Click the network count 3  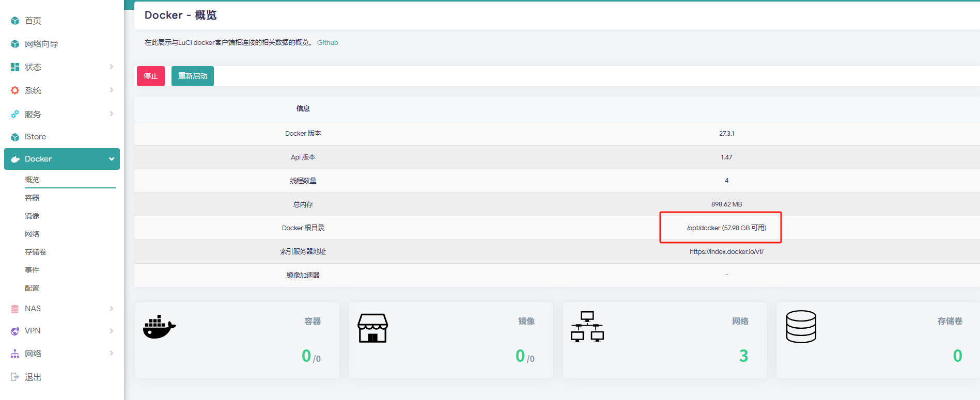(743, 356)
